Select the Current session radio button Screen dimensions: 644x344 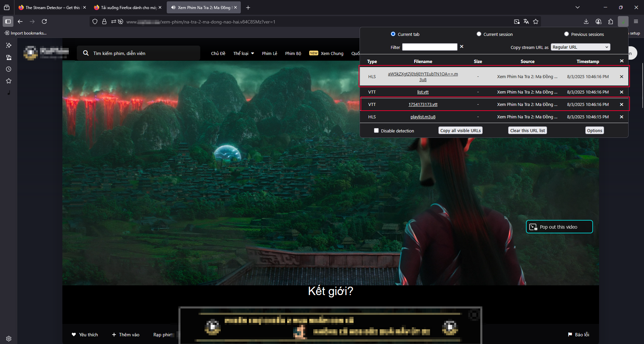tap(479, 34)
